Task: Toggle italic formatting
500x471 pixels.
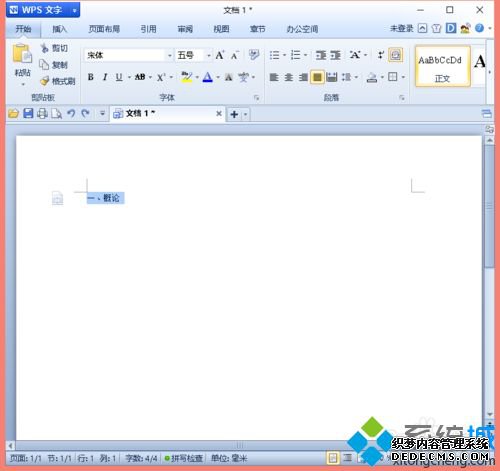Action: [105, 77]
